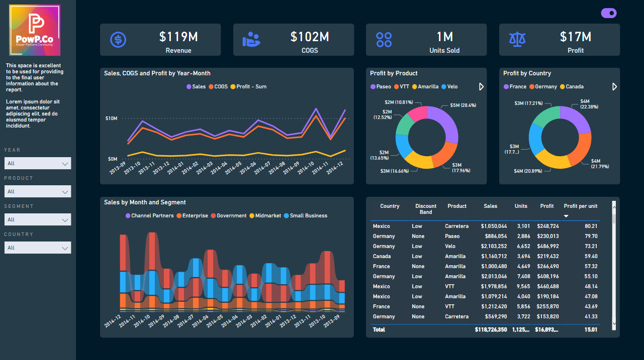Flip the toggle switch in the top-right corner
Image resolution: width=644 pixels, height=360 pixels.
click(608, 13)
